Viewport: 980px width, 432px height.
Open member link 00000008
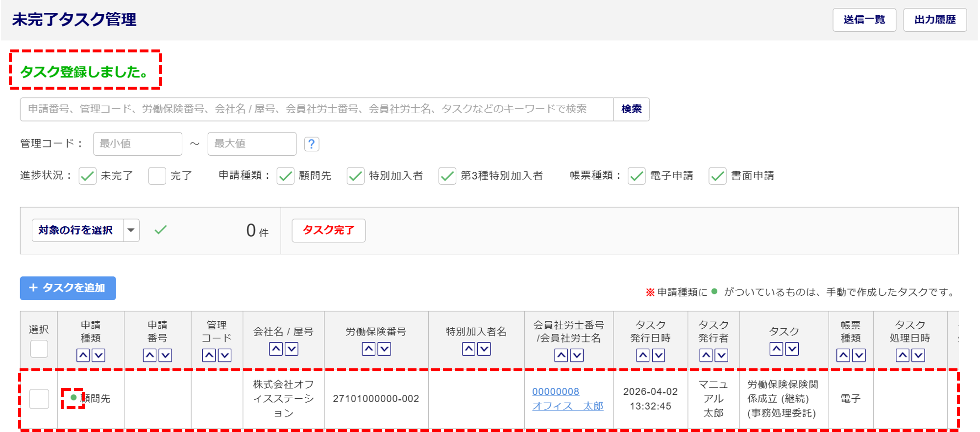556,391
